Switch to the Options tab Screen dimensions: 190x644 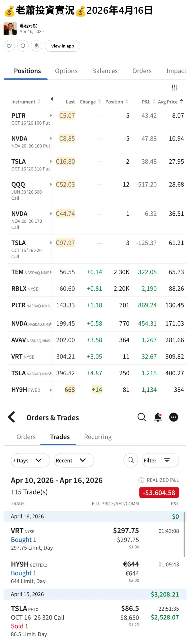coord(66,71)
